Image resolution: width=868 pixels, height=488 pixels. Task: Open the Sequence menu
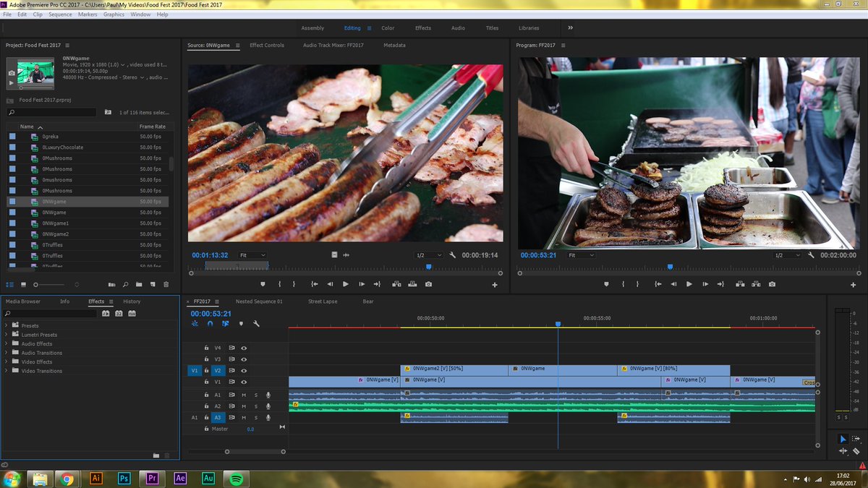60,14
